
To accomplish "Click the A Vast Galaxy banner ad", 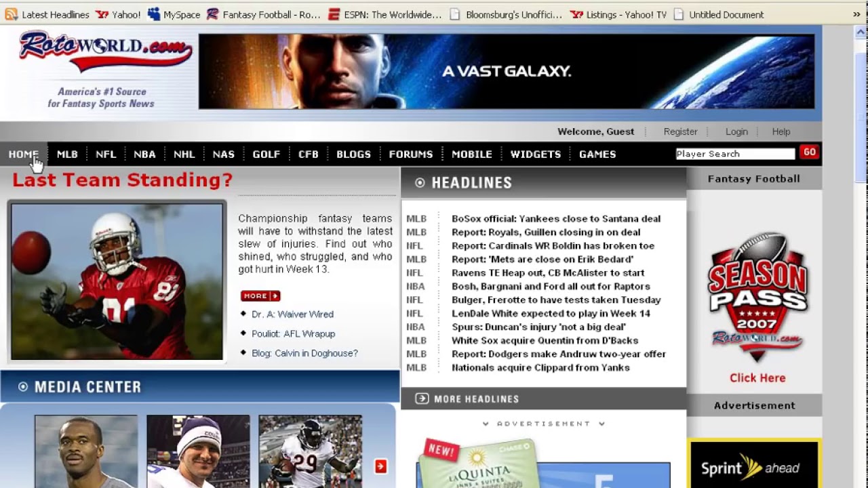I will click(507, 71).
